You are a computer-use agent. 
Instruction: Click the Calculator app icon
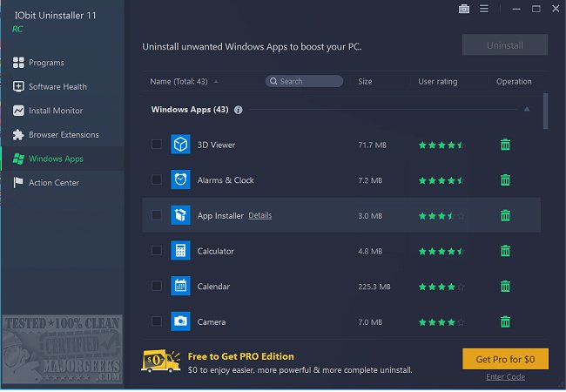180,251
